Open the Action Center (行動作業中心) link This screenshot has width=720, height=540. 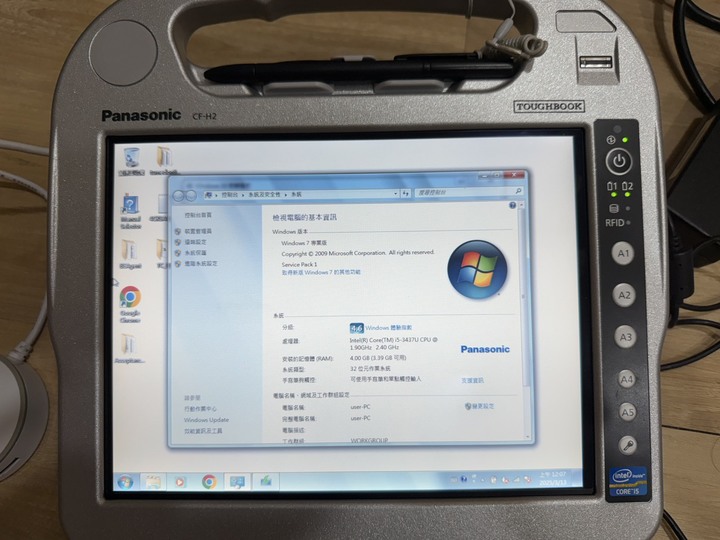tap(200, 409)
